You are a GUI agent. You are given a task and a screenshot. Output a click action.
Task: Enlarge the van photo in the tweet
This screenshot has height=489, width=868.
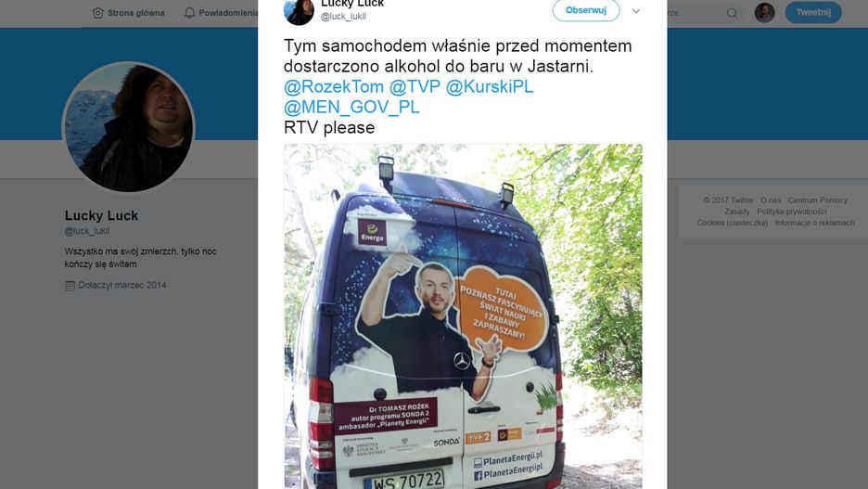463,316
